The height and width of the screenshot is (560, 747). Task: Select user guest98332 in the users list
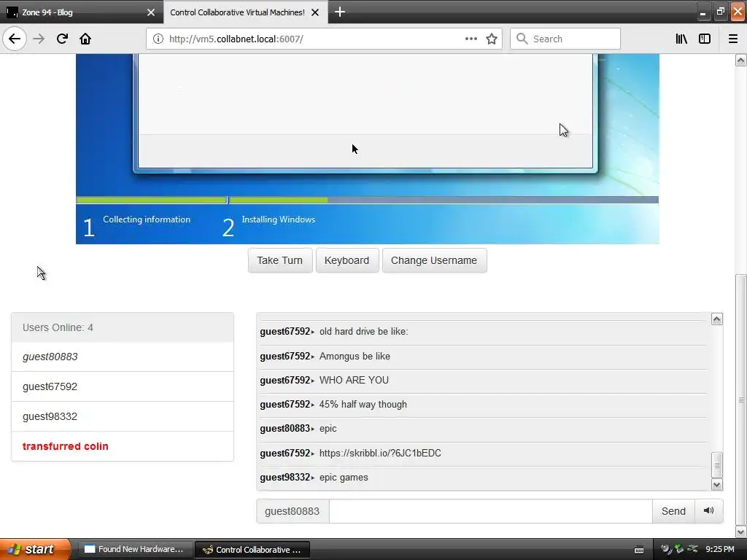(x=123, y=416)
